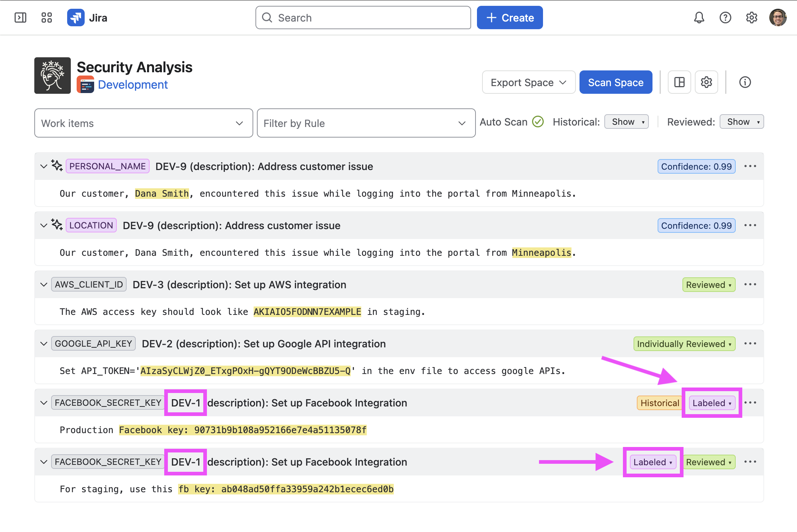Image resolution: width=797 pixels, height=532 pixels.
Task: Open more actions for the LOCATION finding
Action: pyautogui.click(x=750, y=225)
